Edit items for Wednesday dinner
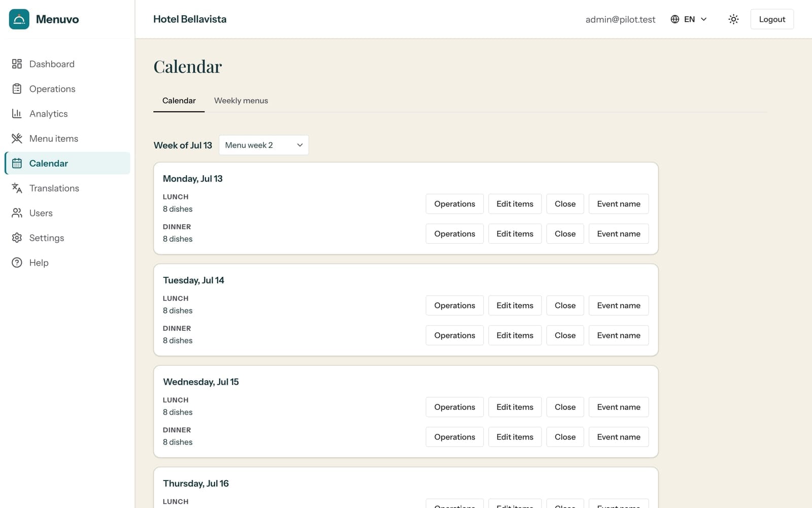The width and height of the screenshot is (812, 508). tap(515, 437)
